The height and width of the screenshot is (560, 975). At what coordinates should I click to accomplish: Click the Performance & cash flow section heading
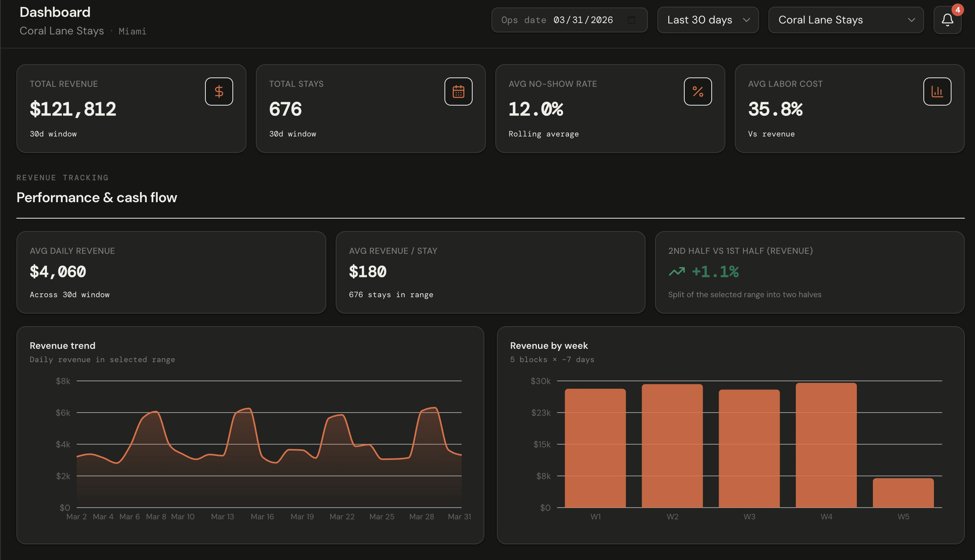[x=96, y=198]
